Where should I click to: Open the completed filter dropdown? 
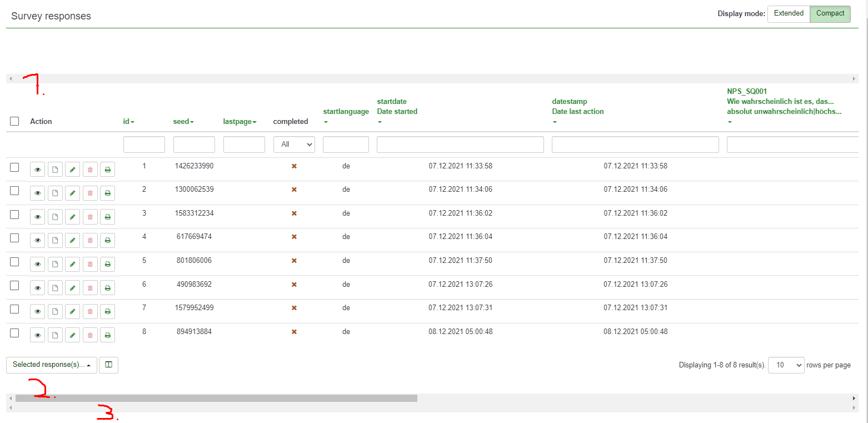(x=294, y=145)
